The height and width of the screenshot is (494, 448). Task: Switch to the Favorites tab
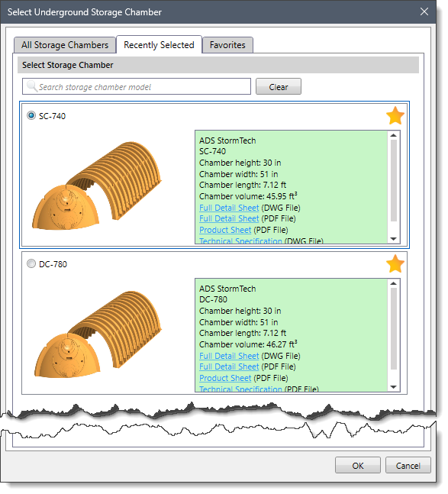(227, 45)
